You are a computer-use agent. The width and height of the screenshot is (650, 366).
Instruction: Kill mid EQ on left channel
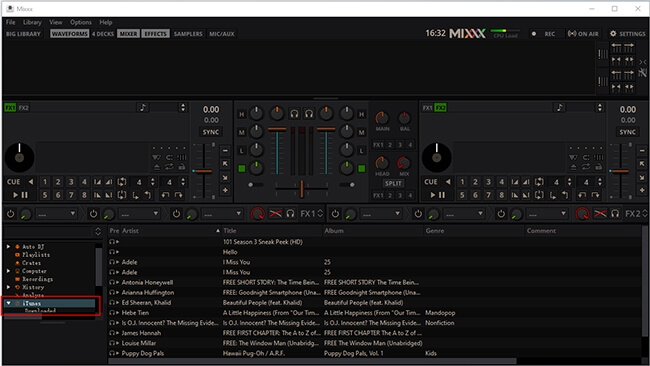tap(242, 133)
